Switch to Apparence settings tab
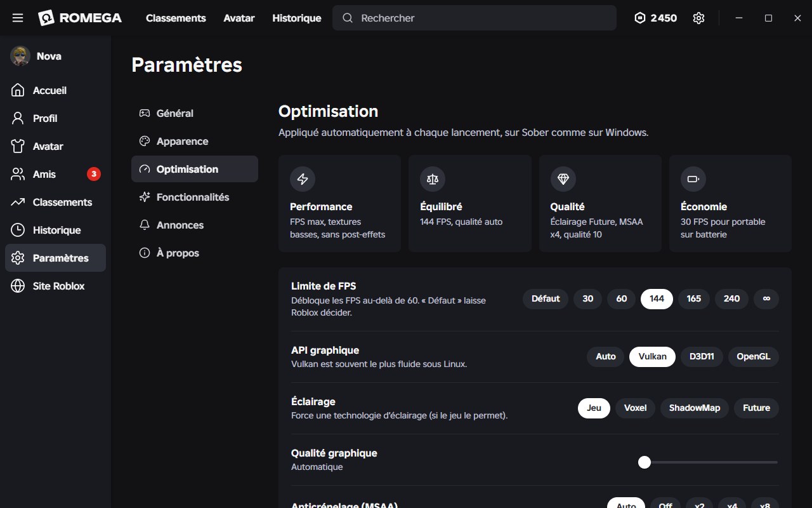This screenshot has height=508, width=812. (195, 141)
